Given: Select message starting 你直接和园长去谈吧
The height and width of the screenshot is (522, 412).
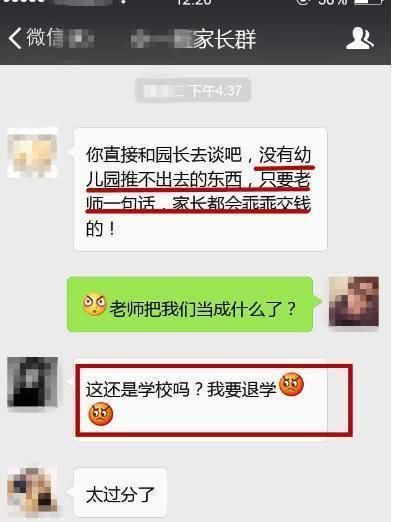Looking at the screenshot, I should tap(200, 189).
